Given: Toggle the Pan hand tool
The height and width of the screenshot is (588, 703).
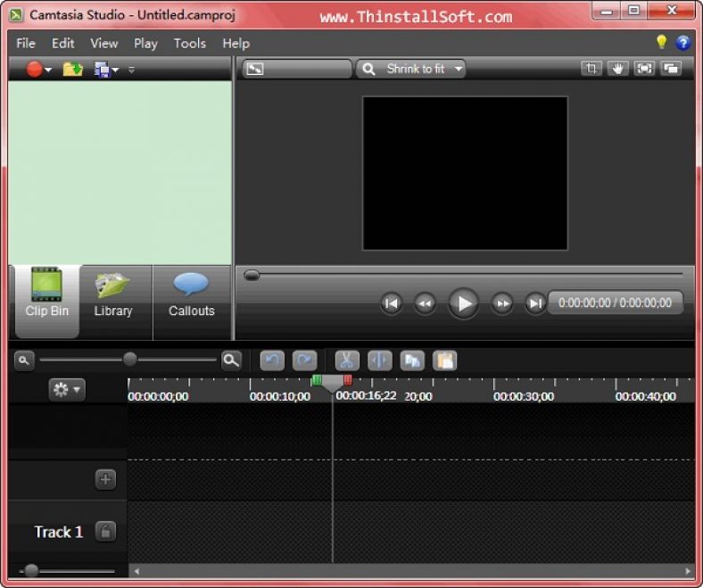Looking at the screenshot, I should [618, 69].
